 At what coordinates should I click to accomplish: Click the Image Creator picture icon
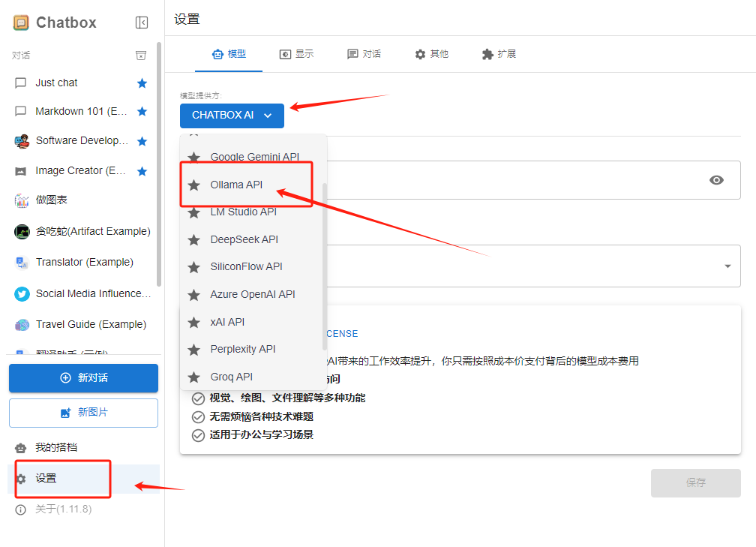tap(21, 171)
